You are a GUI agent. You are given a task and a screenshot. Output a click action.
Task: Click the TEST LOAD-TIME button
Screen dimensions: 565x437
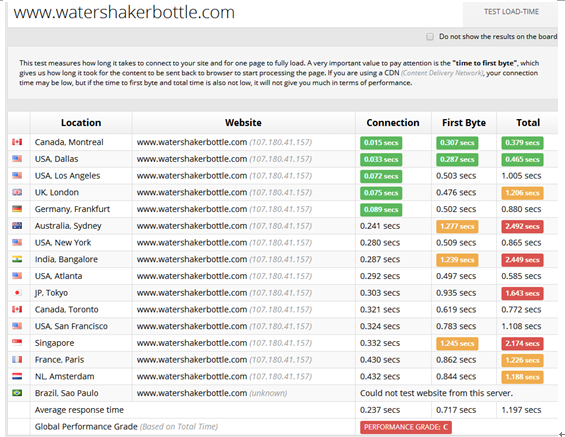click(x=511, y=12)
